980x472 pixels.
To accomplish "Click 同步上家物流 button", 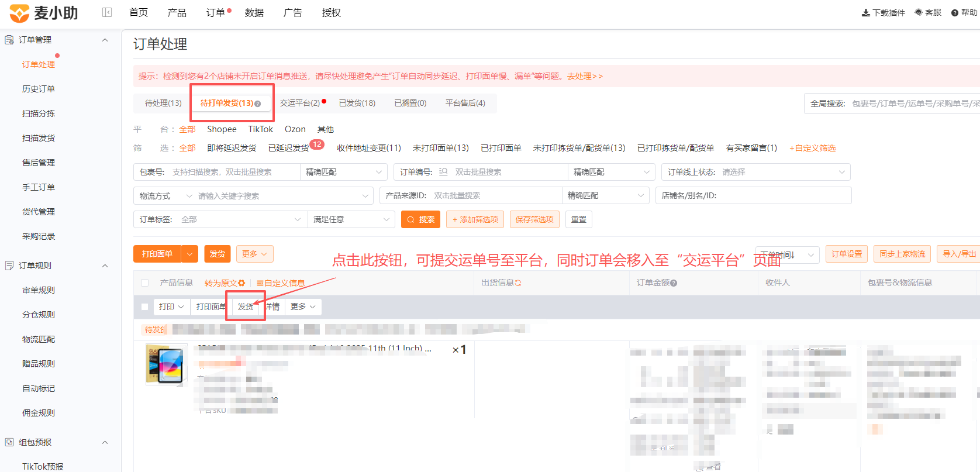I will tap(902, 254).
